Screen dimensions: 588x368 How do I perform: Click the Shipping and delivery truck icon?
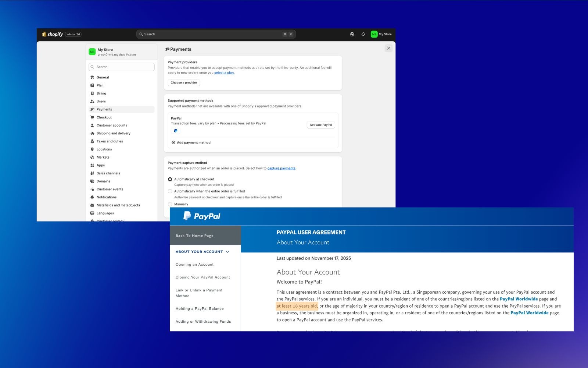coord(92,133)
